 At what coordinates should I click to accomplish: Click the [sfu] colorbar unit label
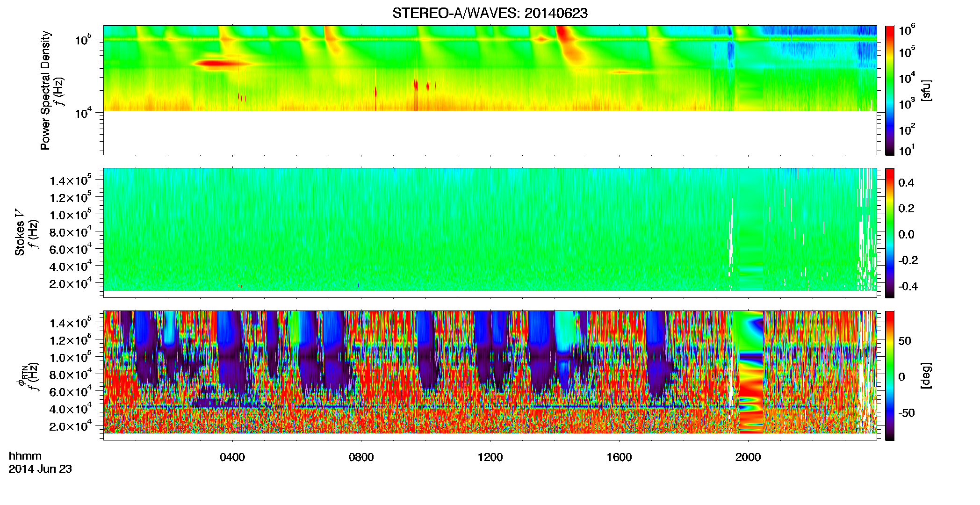tap(926, 90)
